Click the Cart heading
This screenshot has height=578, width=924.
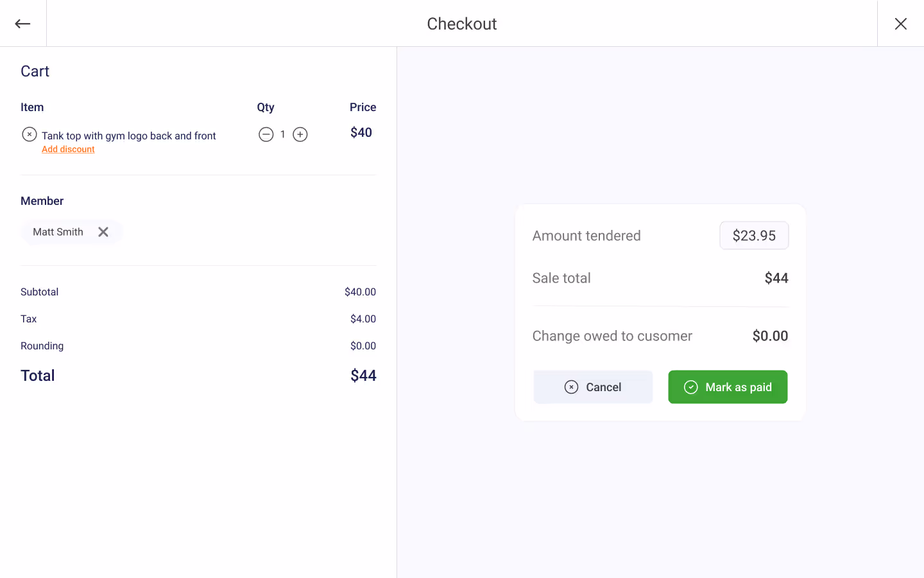pos(35,71)
